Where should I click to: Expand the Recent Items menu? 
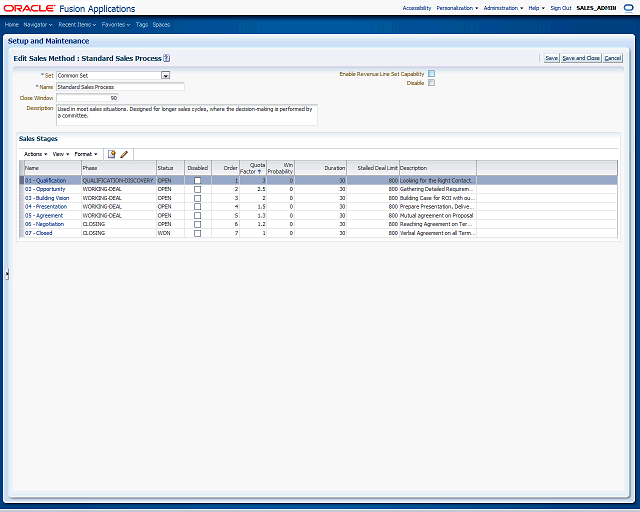point(77,25)
